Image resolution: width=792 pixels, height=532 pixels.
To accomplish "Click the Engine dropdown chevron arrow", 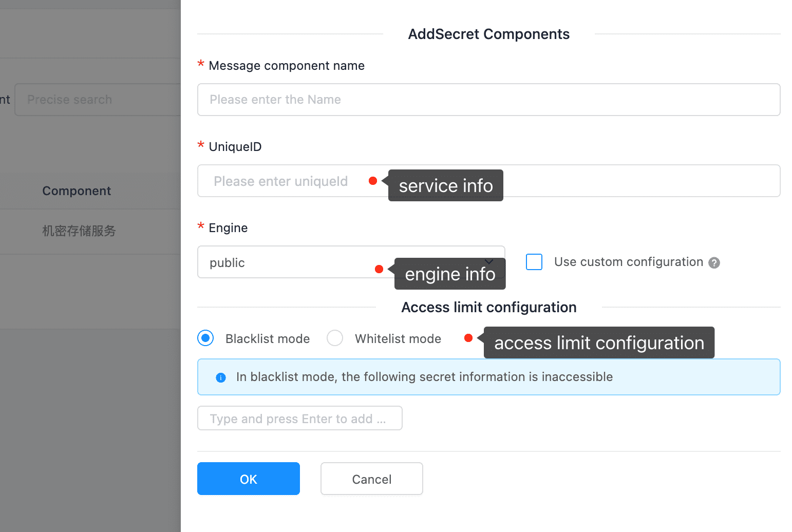I will click(x=488, y=261).
